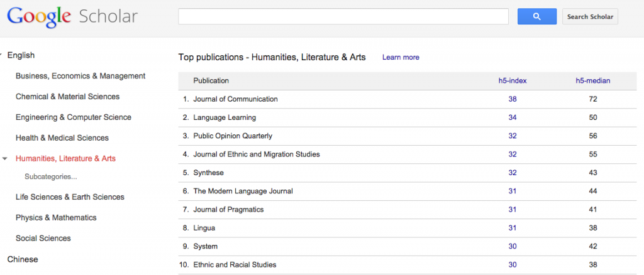Open the h5-index column header link
644x275 pixels.
tap(512, 80)
